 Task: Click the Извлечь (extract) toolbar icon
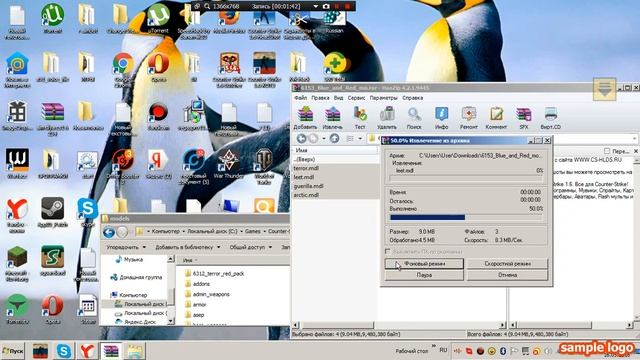(332, 118)
